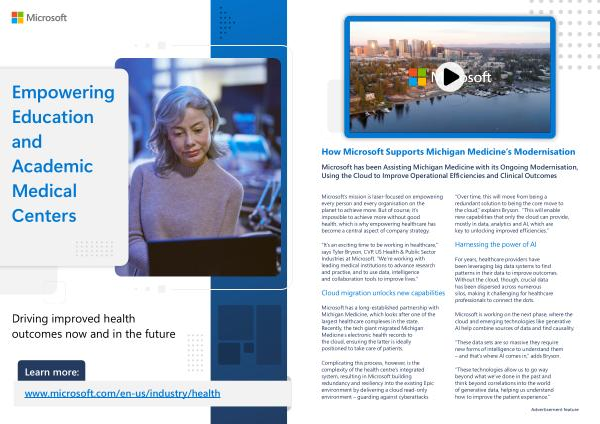Select heading 'How Microsoft Supports Michigan Medicine's Modernisation'
Viewport: 600px width, 424px height.
(448, 152)
